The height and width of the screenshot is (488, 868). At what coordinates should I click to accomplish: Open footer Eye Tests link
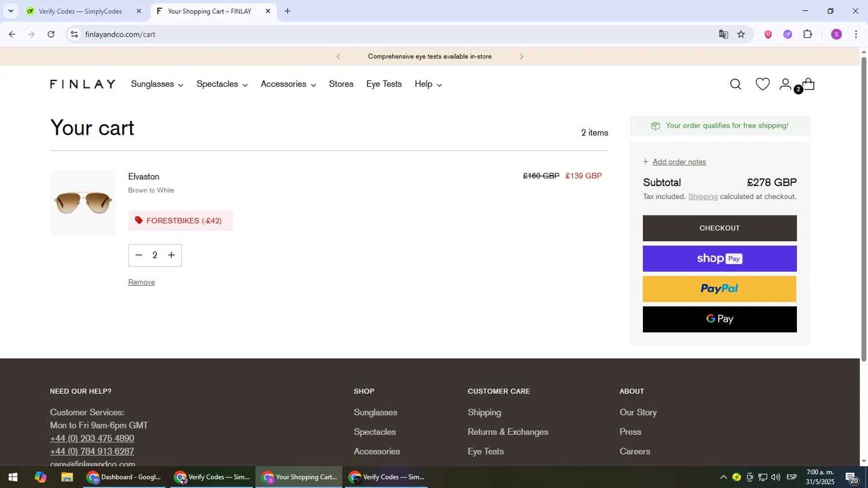(x=486, y=452)
